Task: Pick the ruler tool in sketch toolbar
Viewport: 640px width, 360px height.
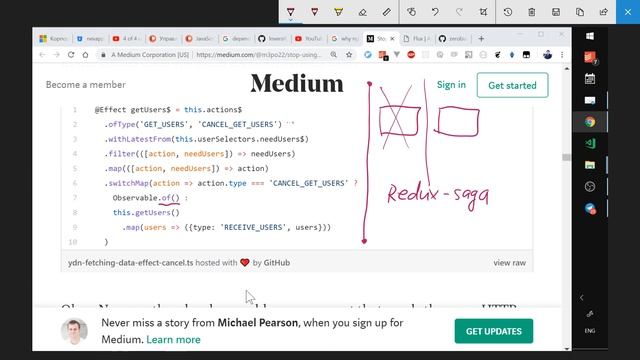Action: click(387, 12)
